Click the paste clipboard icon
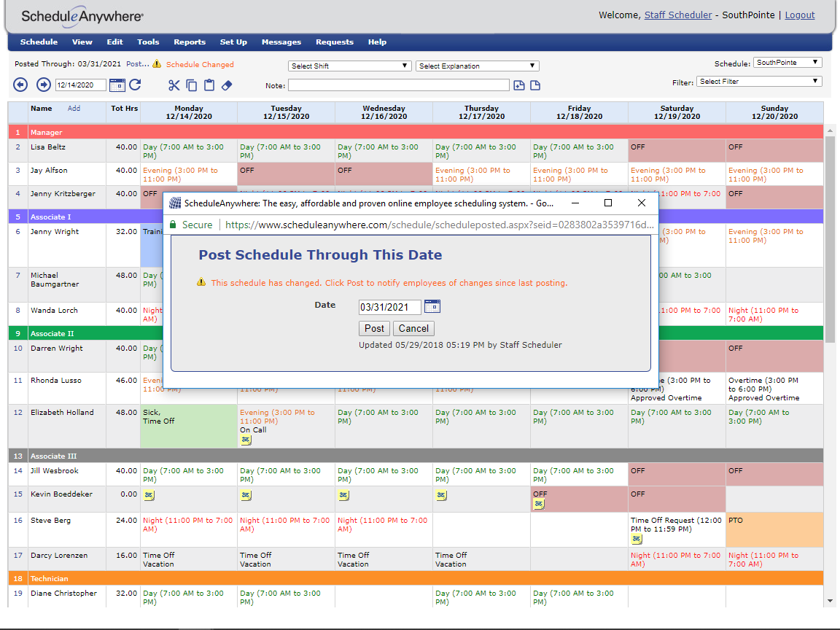840x630 pixels. point(209,85)
